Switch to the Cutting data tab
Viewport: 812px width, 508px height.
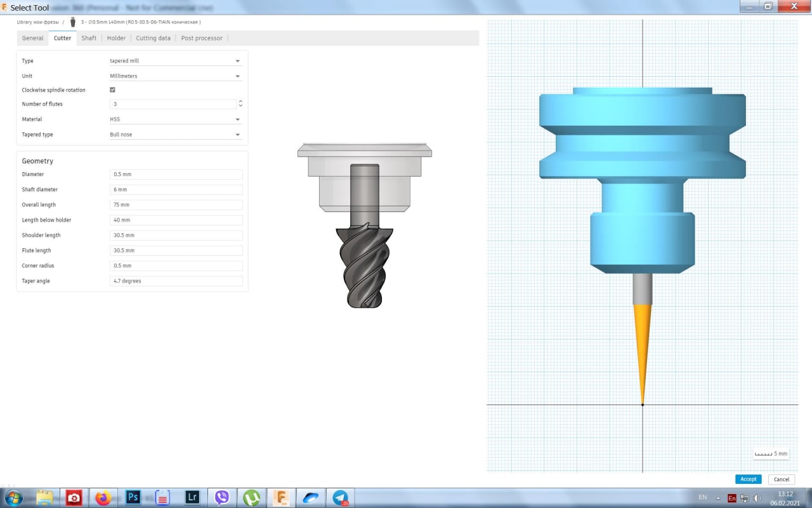pos(153,38)
